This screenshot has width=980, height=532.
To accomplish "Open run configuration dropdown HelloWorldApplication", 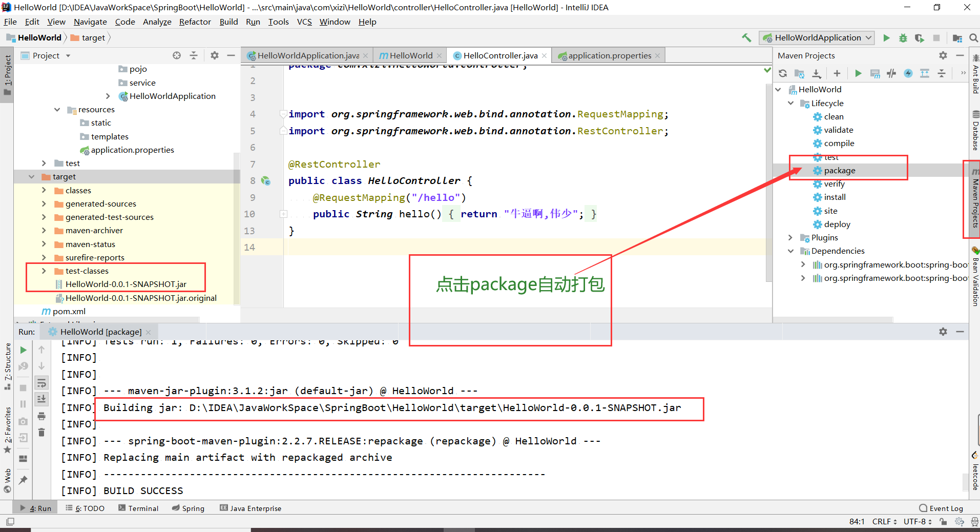I will pyautogui.click(x=817, y=37).
